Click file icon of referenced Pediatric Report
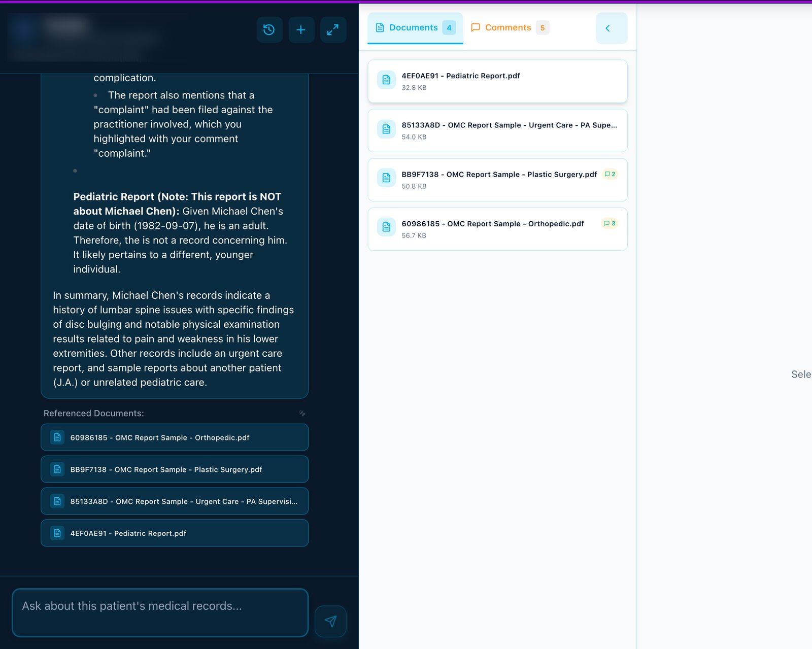The image size is (812, 649). point(57,533)
